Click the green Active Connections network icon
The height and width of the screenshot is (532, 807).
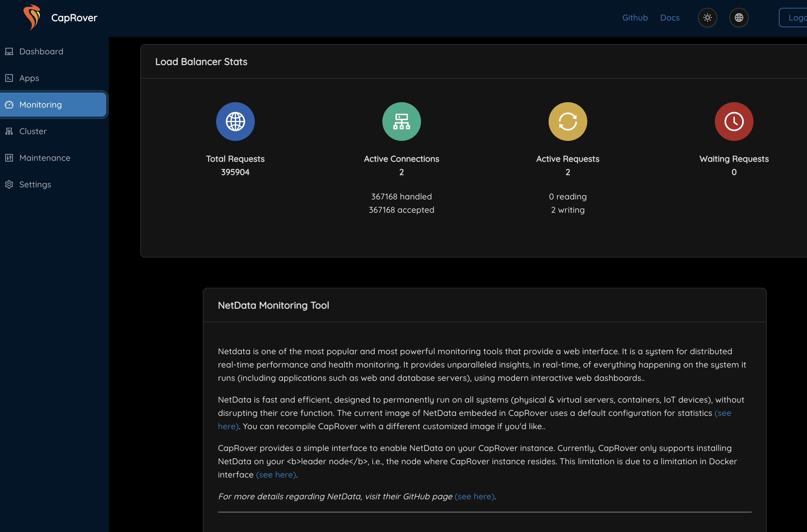tap(401, 122)
